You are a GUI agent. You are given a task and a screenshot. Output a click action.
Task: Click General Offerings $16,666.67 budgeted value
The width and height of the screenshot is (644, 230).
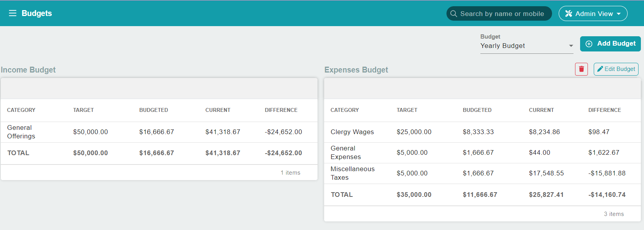[x=157, y=132]
